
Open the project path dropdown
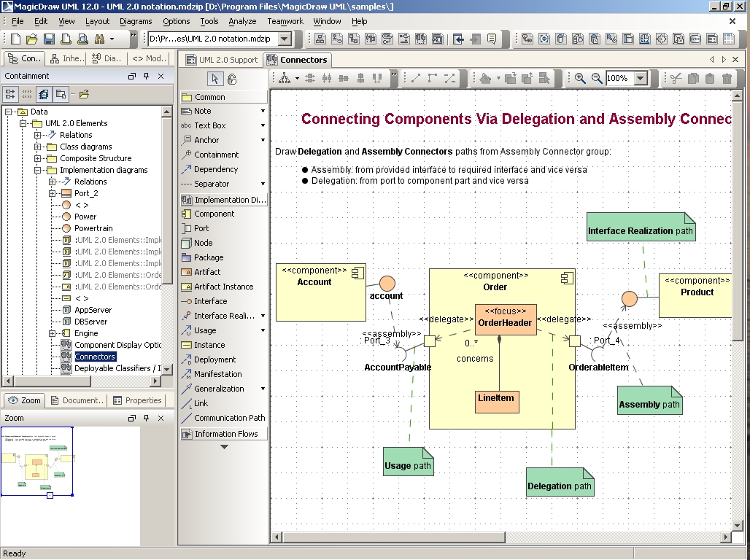285,39
